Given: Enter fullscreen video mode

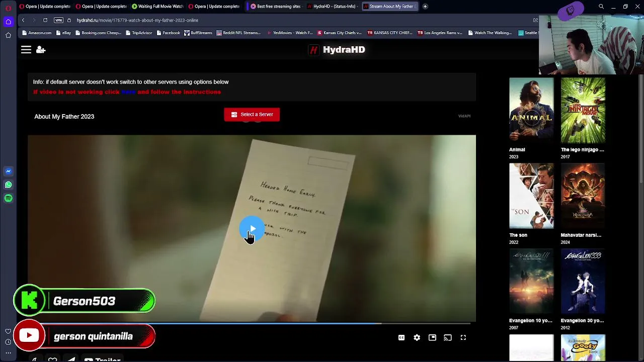Looking at the screenshot, I should pyautogui.click(x=463, y=338).
